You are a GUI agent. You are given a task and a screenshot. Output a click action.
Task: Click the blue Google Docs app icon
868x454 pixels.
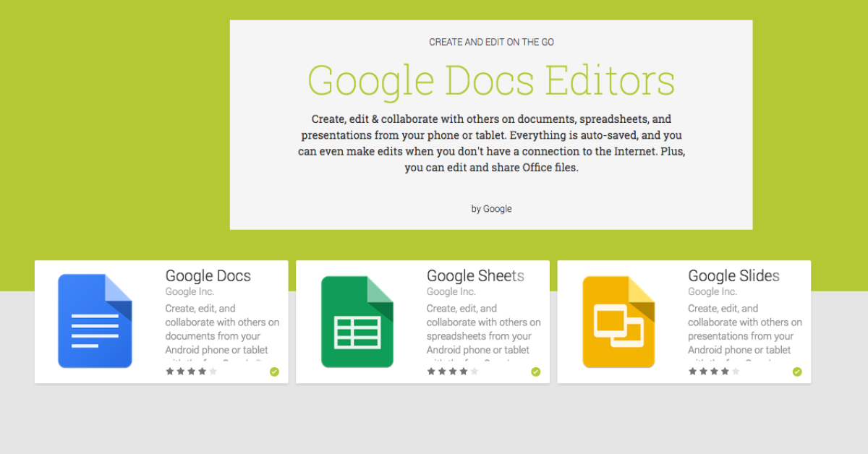[95, 320]
